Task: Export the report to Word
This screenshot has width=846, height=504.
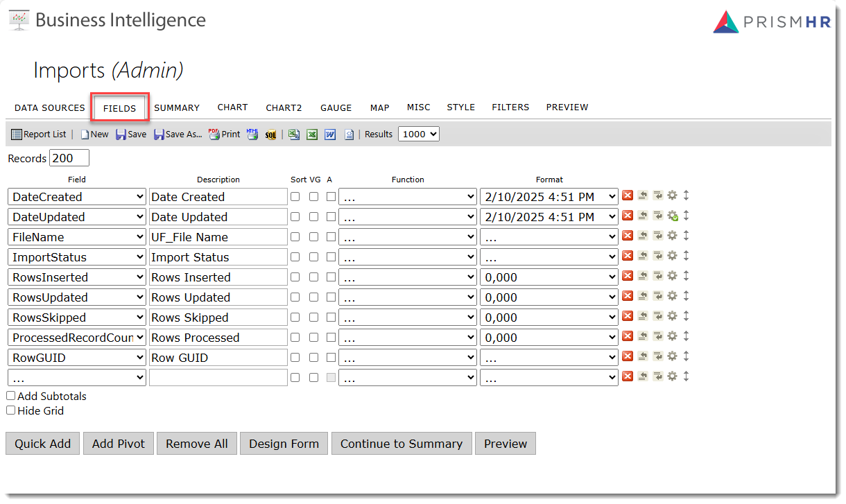Action: pyautogui.click(x=330, y=134)
